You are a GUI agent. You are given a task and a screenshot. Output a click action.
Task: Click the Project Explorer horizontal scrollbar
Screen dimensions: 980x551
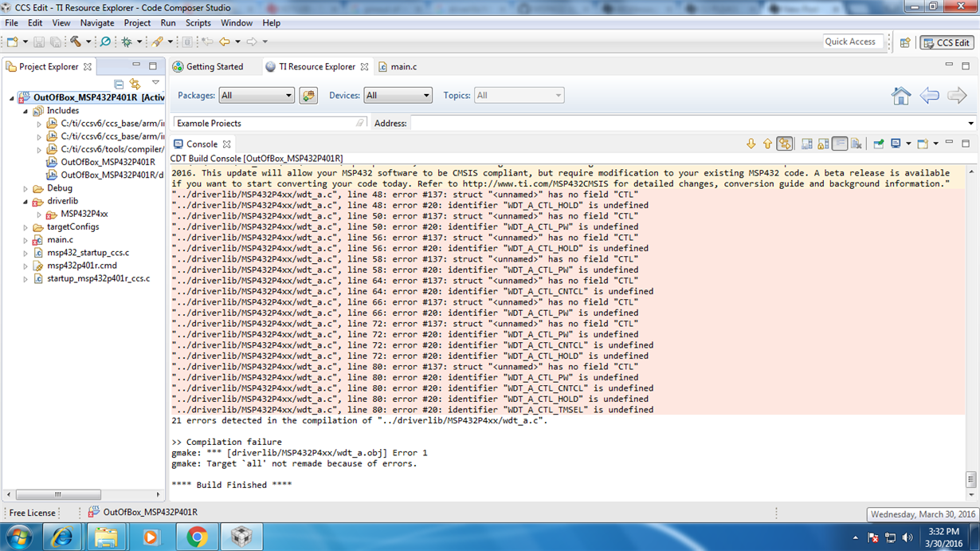point(57,494)
